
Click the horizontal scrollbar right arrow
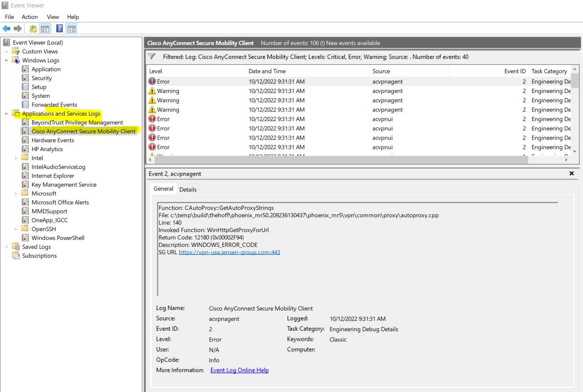[x=566, y=160]
